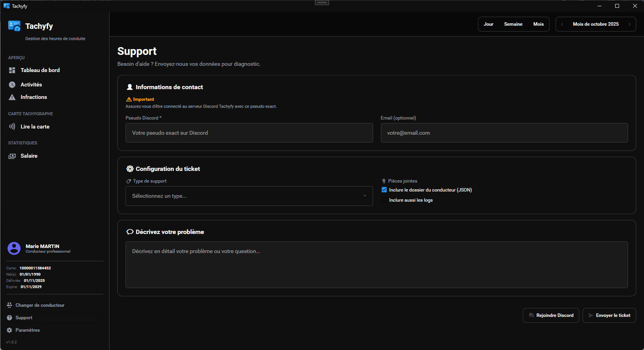Switch to the Jour view tab
The height and width of the screenshot is (350, 644).
point(488,24)
